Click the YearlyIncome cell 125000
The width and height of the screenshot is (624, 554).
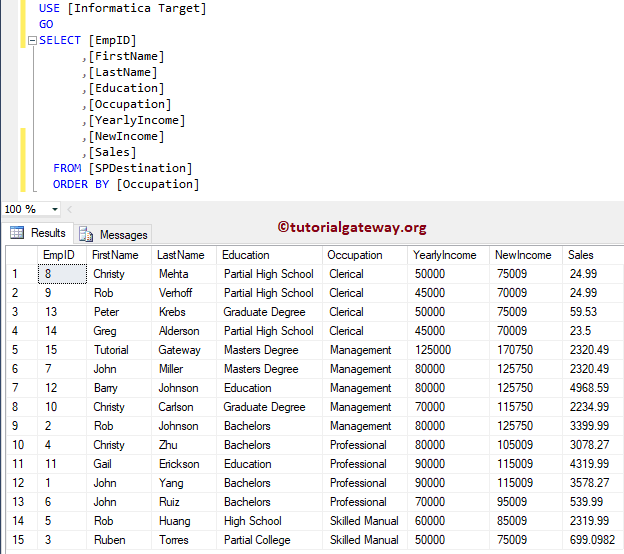pos(448,350)
